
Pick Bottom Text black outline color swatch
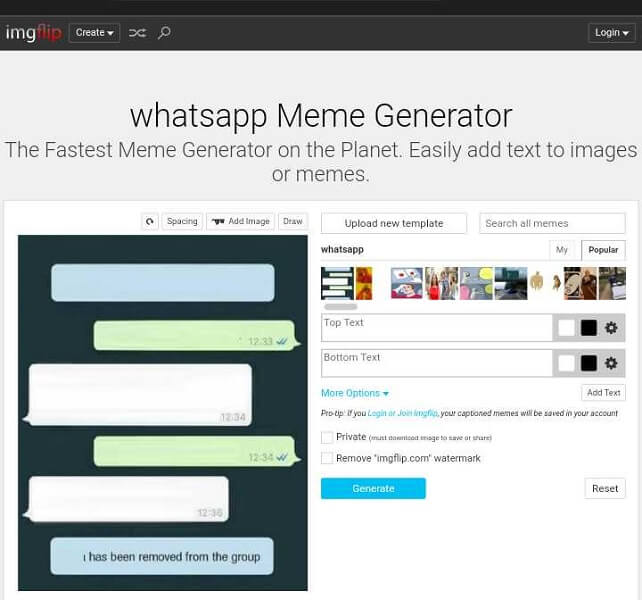[589, 363]
